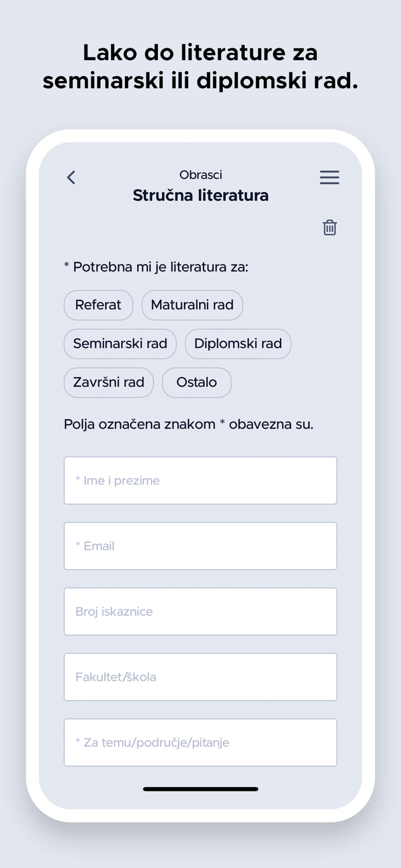
Task: Open the hamburger navigation menu
Action: 329,178
